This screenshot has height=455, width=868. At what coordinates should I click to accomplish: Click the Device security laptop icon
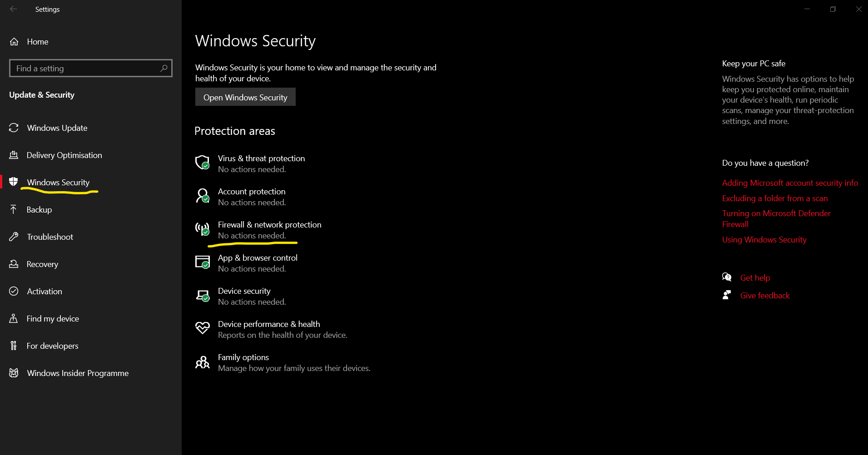202,295
